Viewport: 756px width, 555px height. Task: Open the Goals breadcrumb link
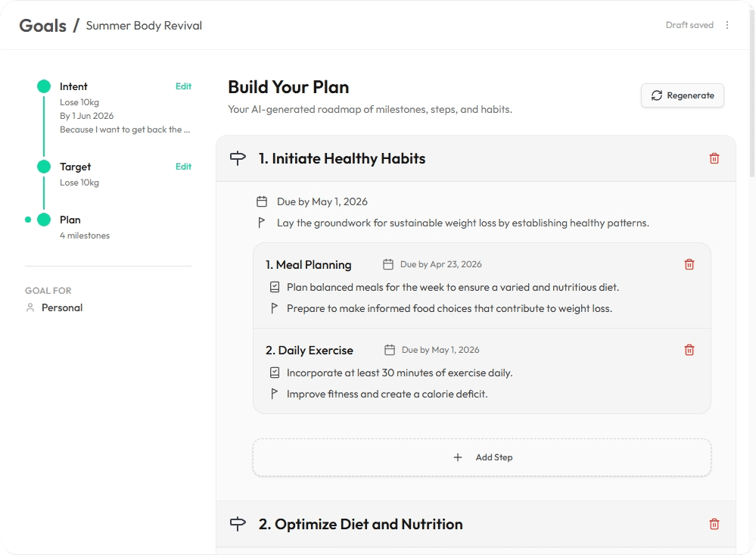(x=43, y=24)
